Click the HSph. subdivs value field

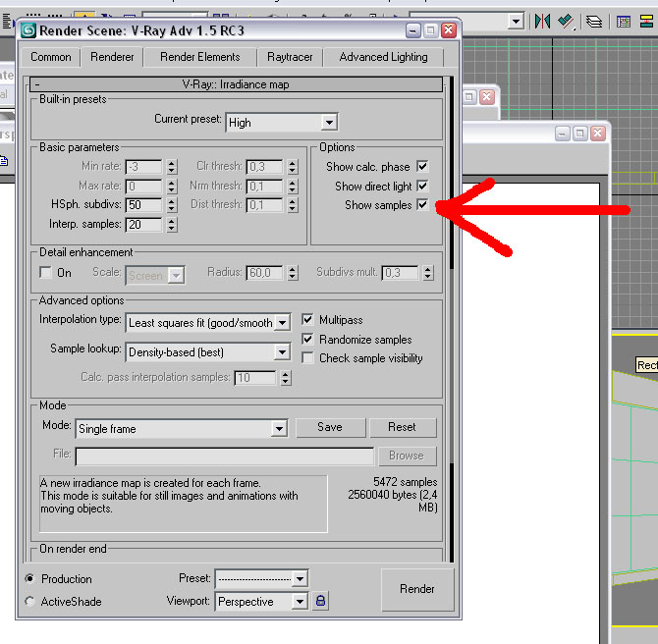pyautogui.click(x=144, y=205)
